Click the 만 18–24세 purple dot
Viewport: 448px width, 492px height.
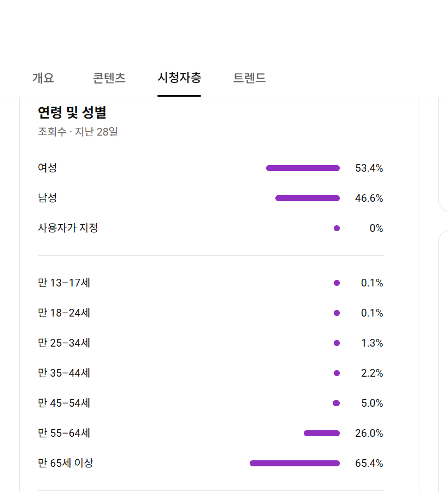(x=337, y=313)
